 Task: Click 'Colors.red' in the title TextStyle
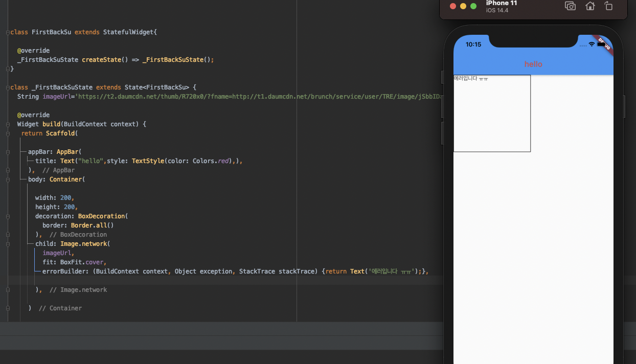click(211, 161)
